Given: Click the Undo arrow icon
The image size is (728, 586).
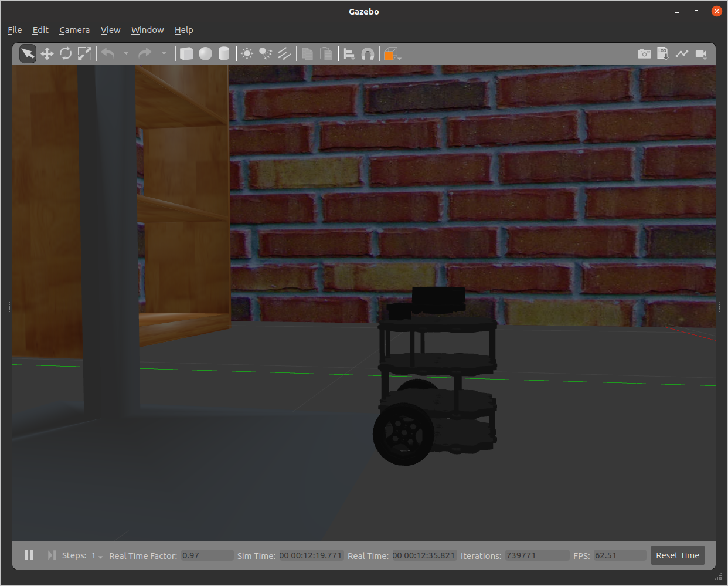Looking at the screenshot, I should [108, 54].
